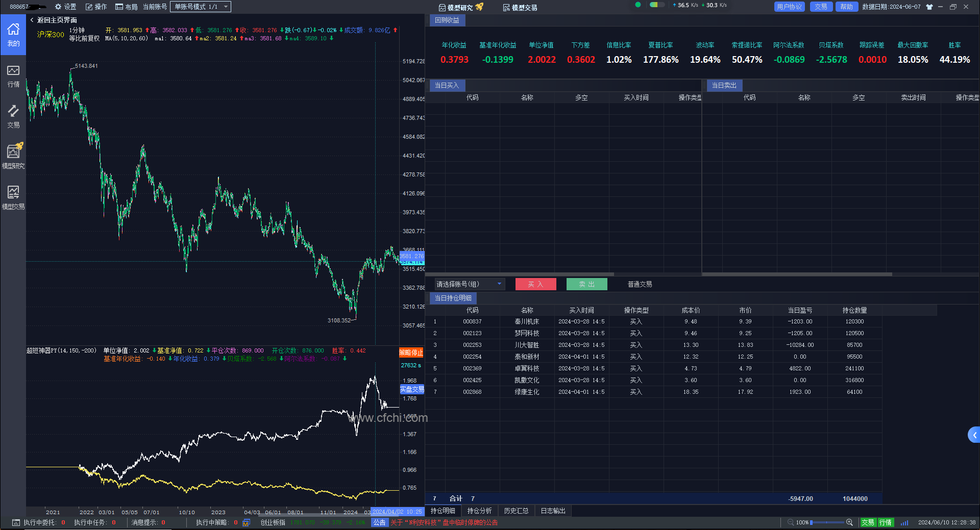980x530 pixels.
Task: Click the zoom out magnifier in status bar
Action: [791, 522]
